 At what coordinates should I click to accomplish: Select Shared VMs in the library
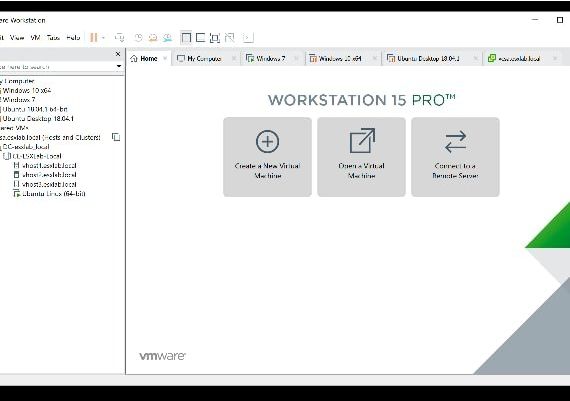click(x=14, y=128)
